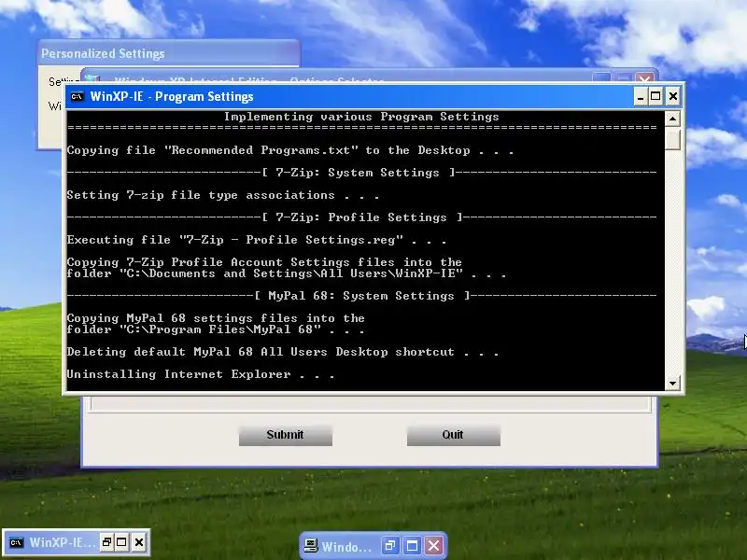Click "Implementing various Program Settings" heading
The image size is (747, 560).
pos(361,117)
